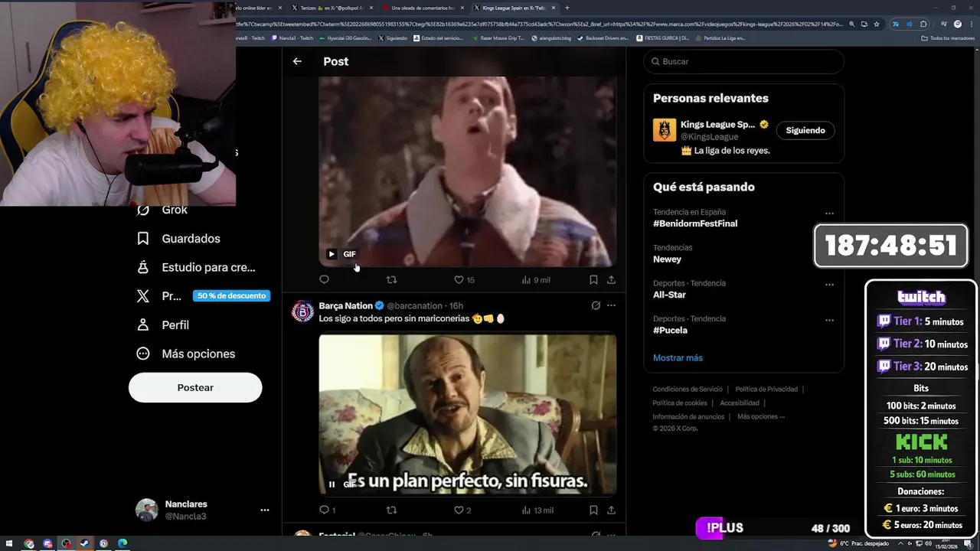Viewport: 980px width, 551px height.
Task: Click Mostrar más under trends
Action: click(678, 357)
